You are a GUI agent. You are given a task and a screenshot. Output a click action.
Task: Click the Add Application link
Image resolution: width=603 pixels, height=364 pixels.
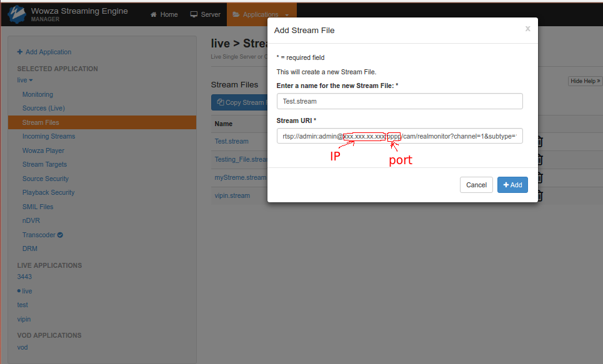click(44, 52)
